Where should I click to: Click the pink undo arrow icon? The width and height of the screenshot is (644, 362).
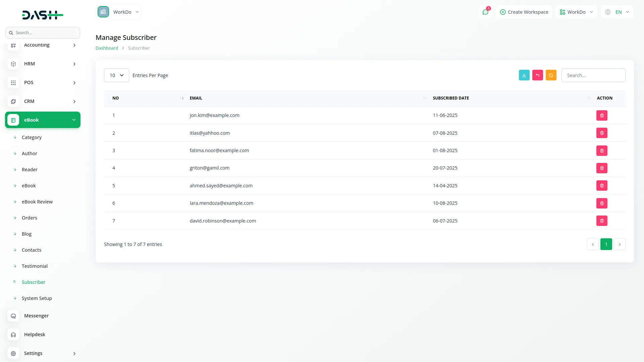pos(537,75)
